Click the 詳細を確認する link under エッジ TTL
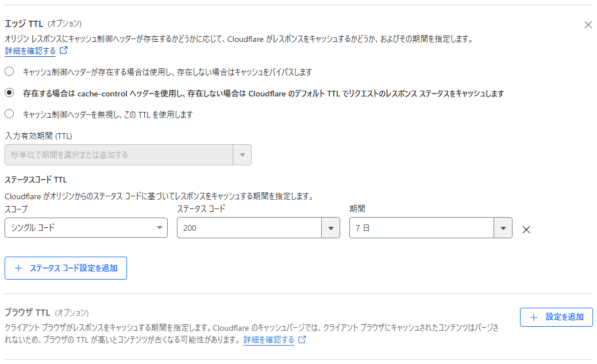 [x=30, y=51]
